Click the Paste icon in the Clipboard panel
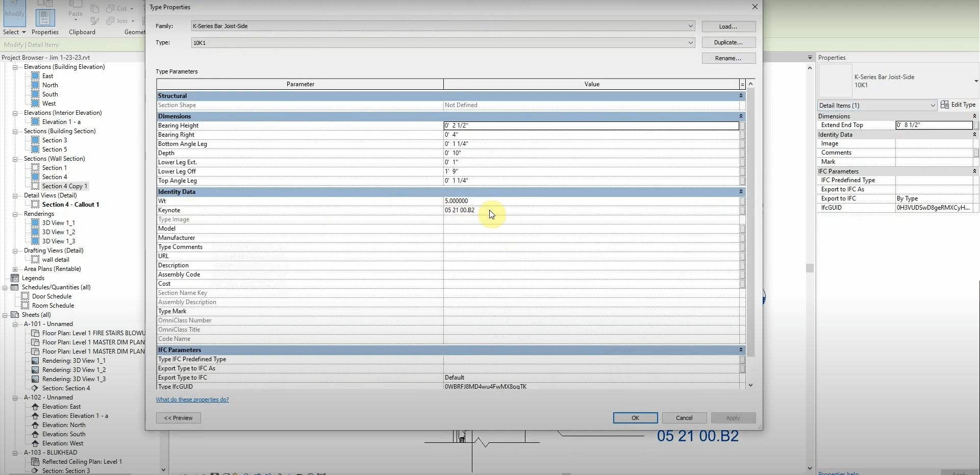The image size is (980, 475). pyautogui.click(x=76, y=13)
